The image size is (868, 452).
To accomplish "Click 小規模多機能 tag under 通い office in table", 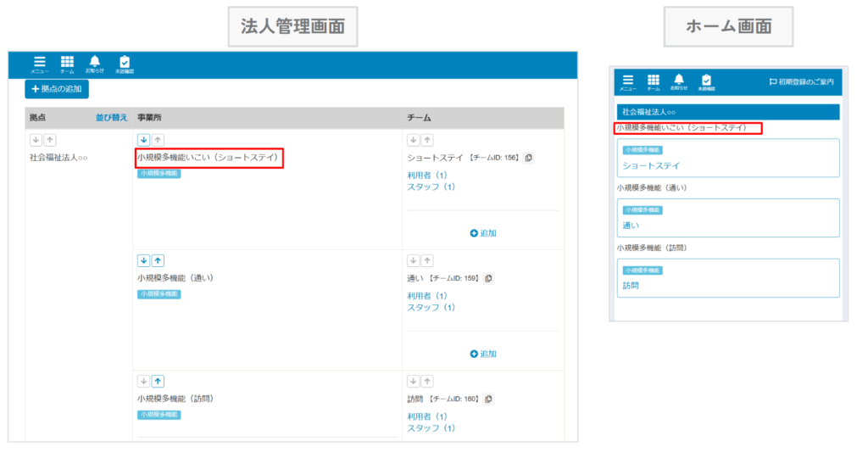I will coord(159,294).
